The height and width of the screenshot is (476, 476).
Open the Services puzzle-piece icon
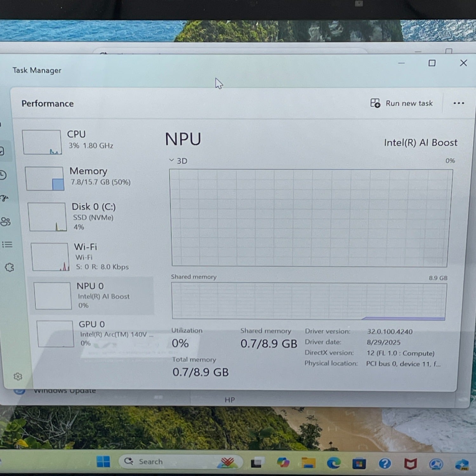pyautogui.click(x=9, y=268)
